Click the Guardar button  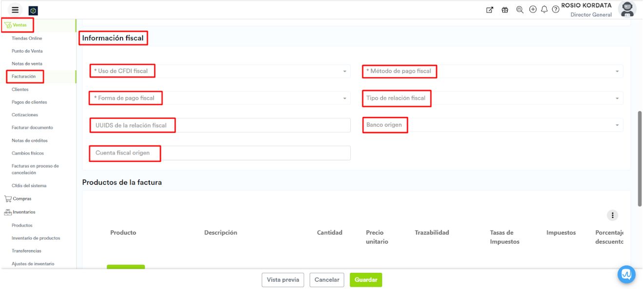click(x=365, y=280)
